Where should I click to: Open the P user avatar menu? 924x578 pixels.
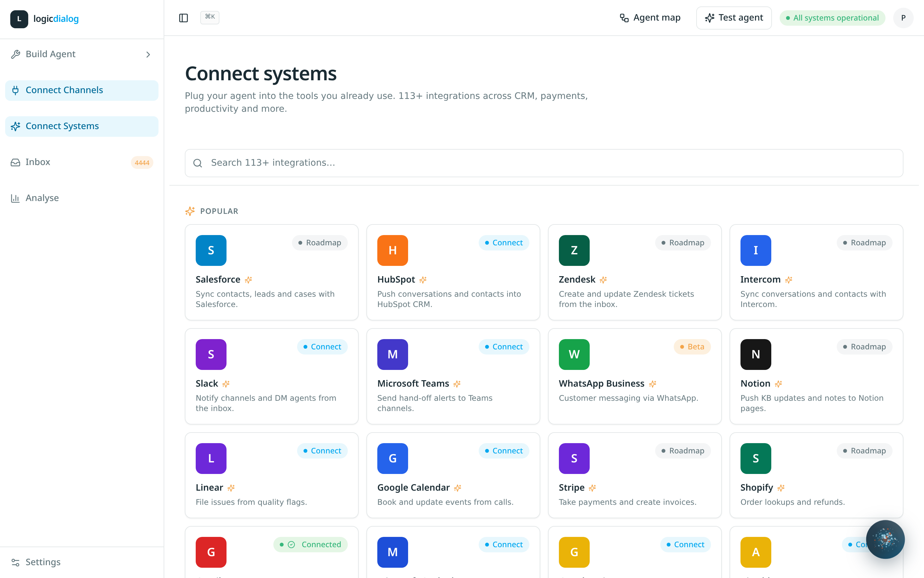903,18
